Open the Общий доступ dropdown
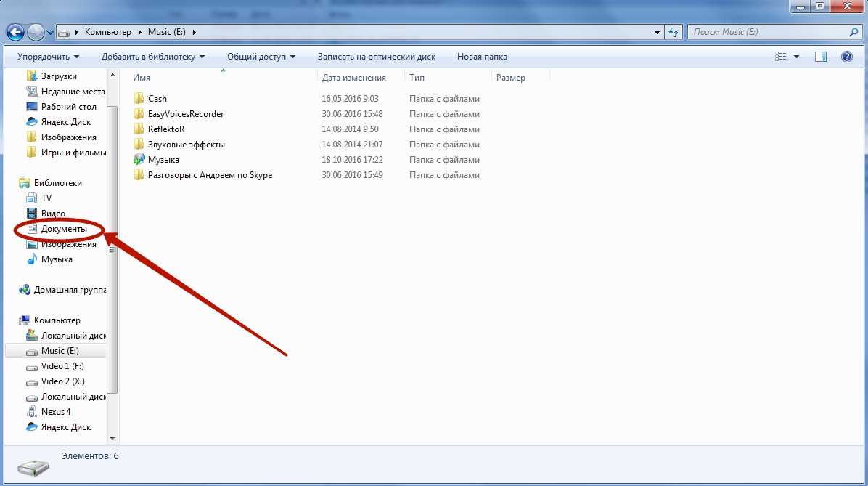 coord(261,57)
